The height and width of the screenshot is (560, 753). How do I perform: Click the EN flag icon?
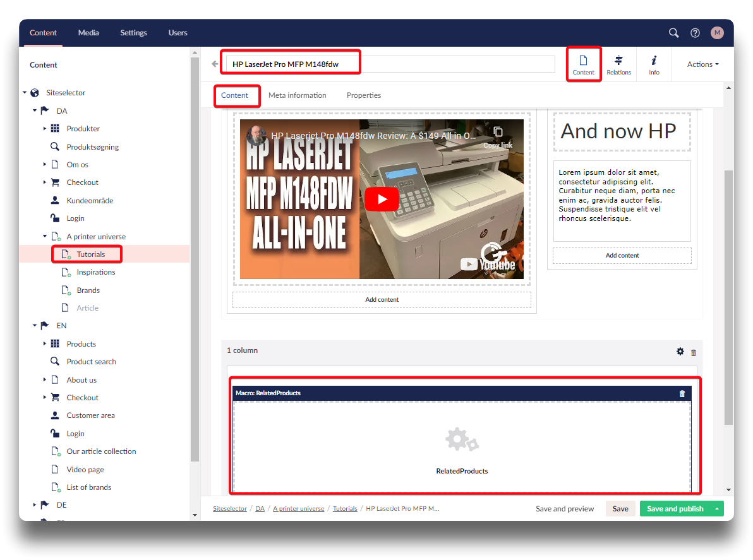click(45, 325)
